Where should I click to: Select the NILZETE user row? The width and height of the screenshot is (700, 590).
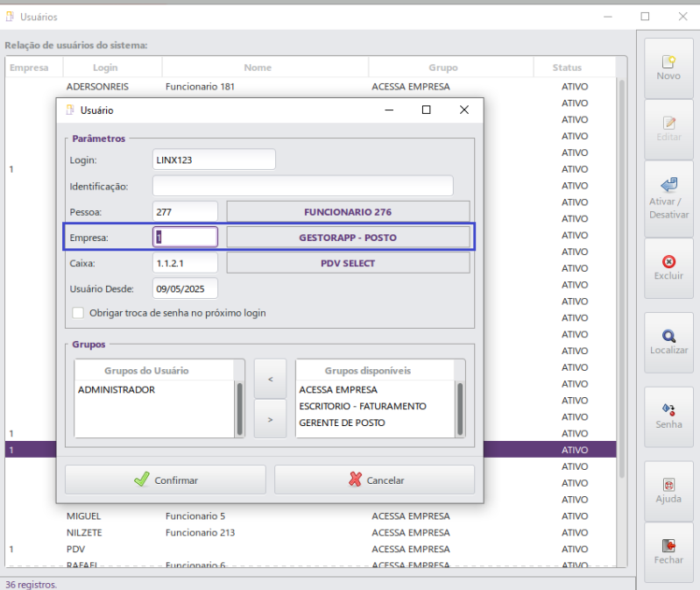311,532
